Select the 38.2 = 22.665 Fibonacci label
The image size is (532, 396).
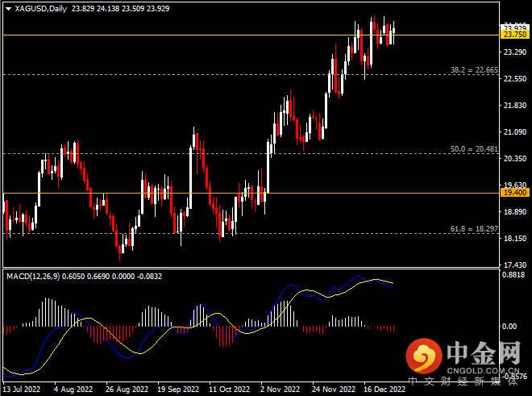click(x=475, y=70)
